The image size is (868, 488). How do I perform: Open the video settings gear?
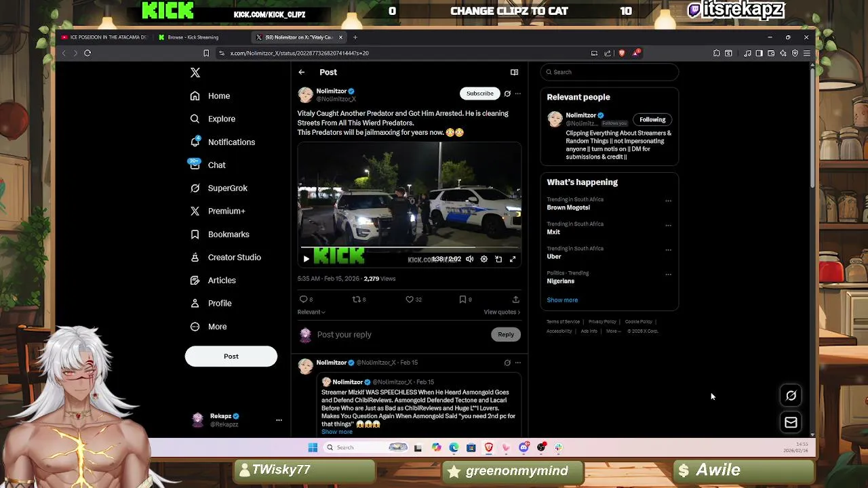click(x=484, y=259)
